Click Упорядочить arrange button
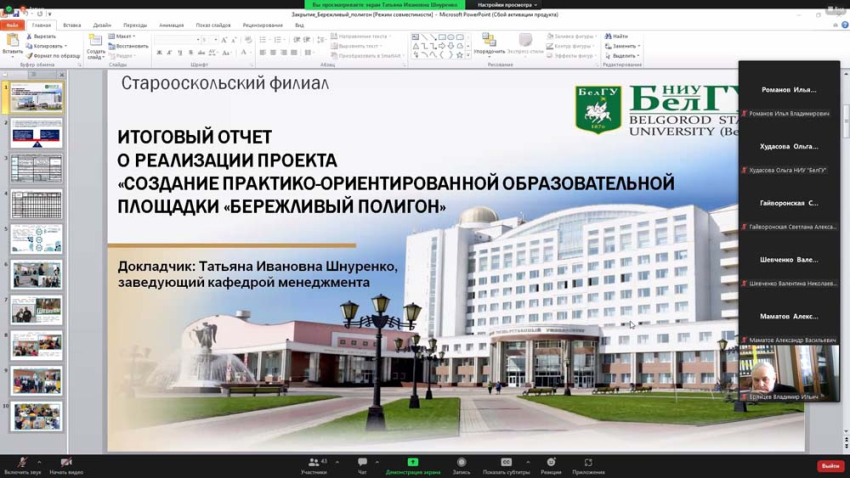The width and height of the screenshot is (850, 478). [489, 44]
